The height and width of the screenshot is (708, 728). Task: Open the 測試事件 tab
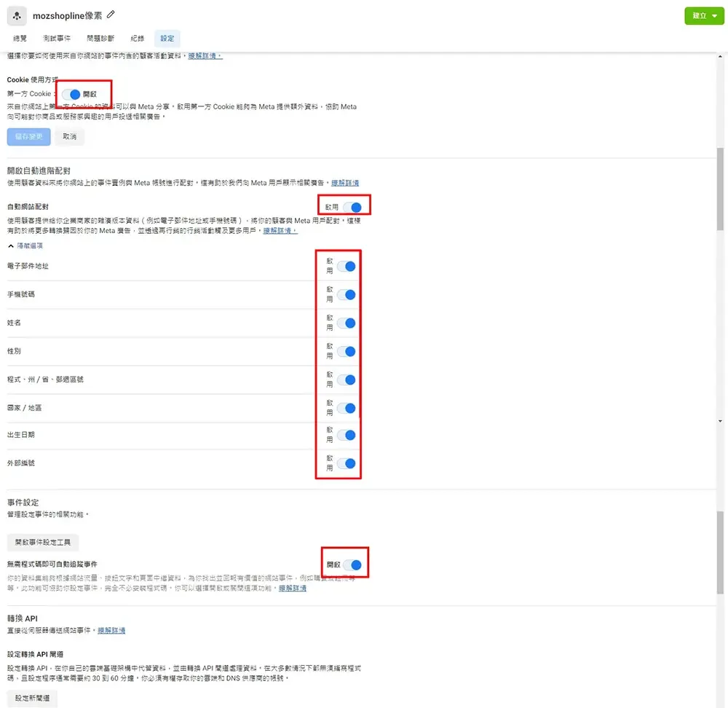(x=57, y=38)
